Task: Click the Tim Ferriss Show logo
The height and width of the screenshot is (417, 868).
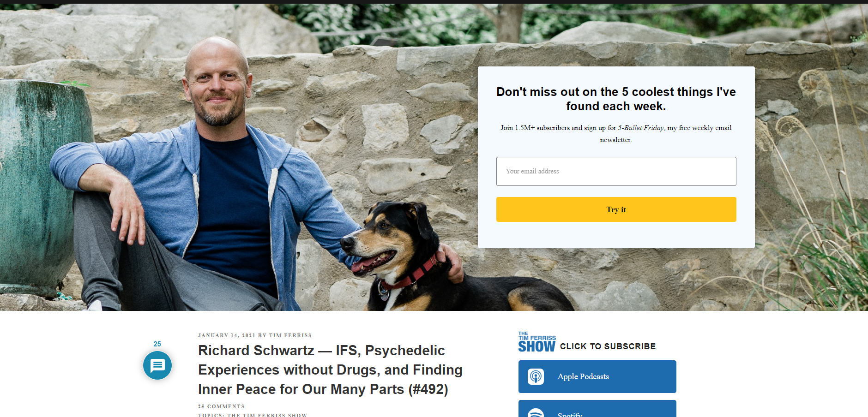Action: coord(536,342)
